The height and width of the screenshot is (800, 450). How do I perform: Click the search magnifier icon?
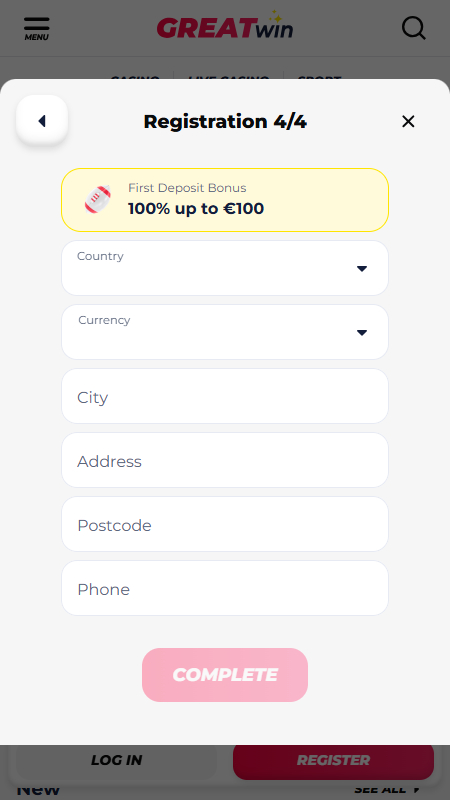(414, 28)
